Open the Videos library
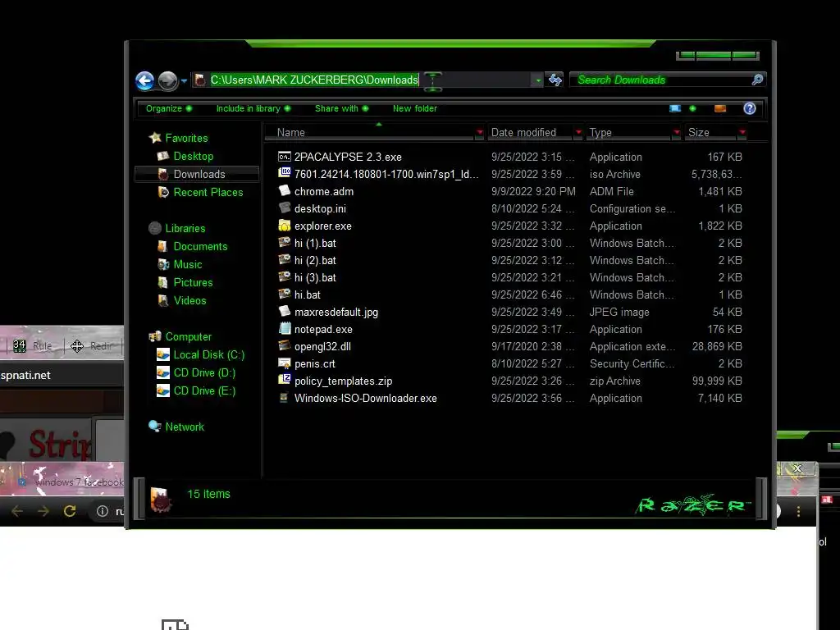 [x=189, y=300]
